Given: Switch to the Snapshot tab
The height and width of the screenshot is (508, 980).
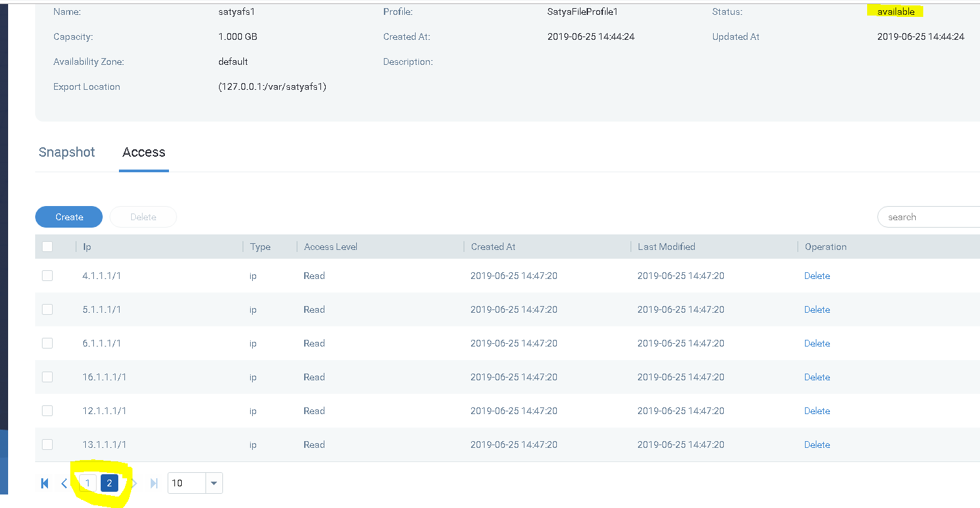Looking at the screenshot, I should click(66, 152).
